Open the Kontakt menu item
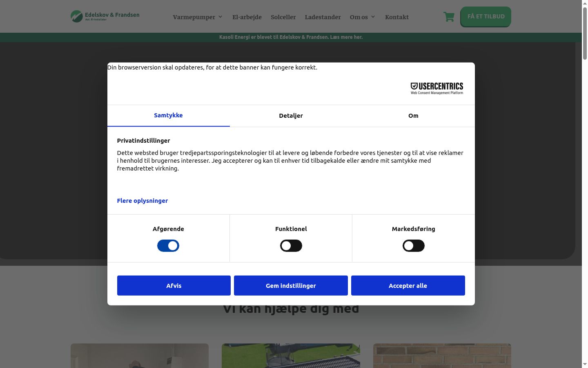588x368 pixels. [397, 17]
